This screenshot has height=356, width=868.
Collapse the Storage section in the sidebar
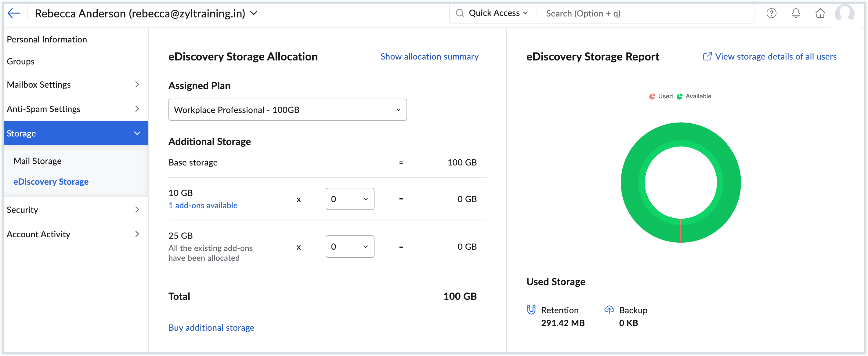136,133
